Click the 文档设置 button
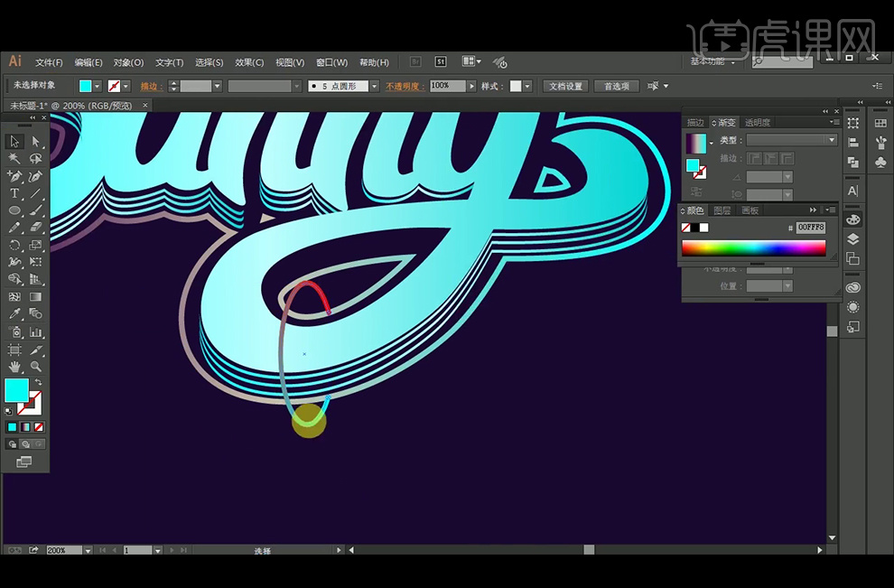 [x=565, y=86]
